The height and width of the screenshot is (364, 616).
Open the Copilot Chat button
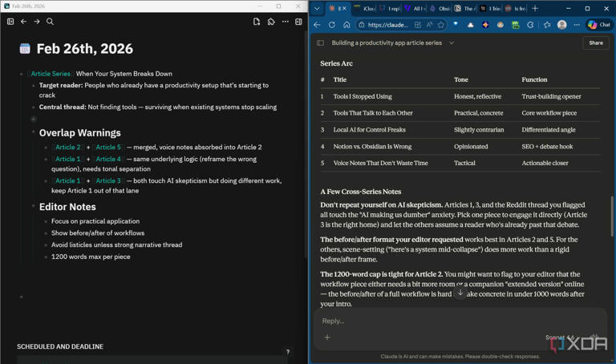599,25
